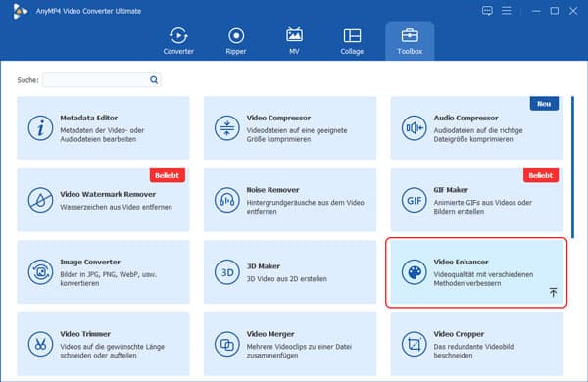588x382 pixels.
Task: Click Beliebt badge on GIF Maker
Action: [541, 175]
